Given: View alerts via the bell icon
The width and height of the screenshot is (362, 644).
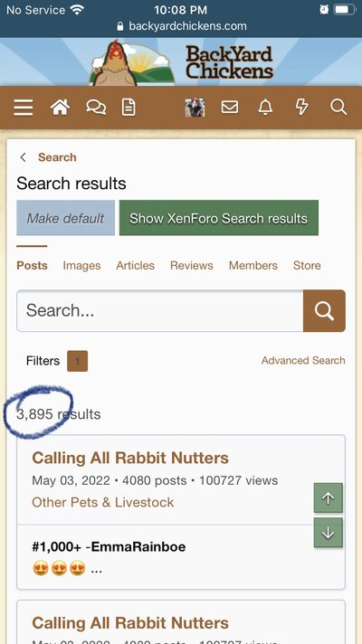Looking at the screenshot, I should pyautogui.click(x=265, y=108).
